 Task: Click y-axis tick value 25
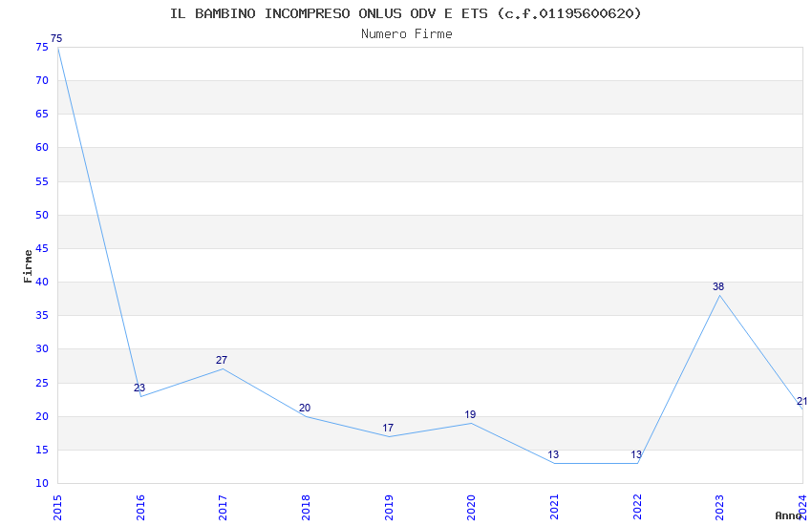tap(42, 383)
